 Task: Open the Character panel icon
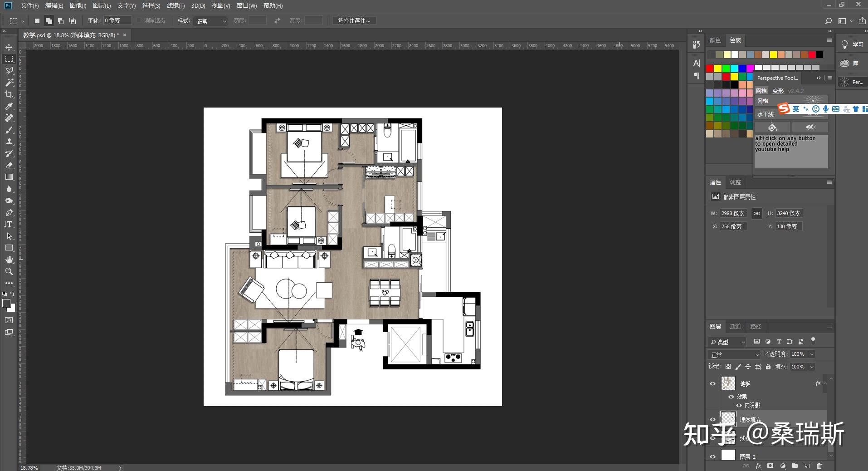[697, 63]
